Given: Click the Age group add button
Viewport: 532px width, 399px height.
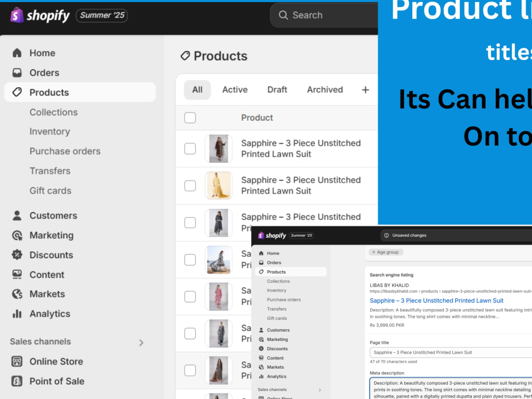Looking at the screenshot, I should (x=385, y=252).
